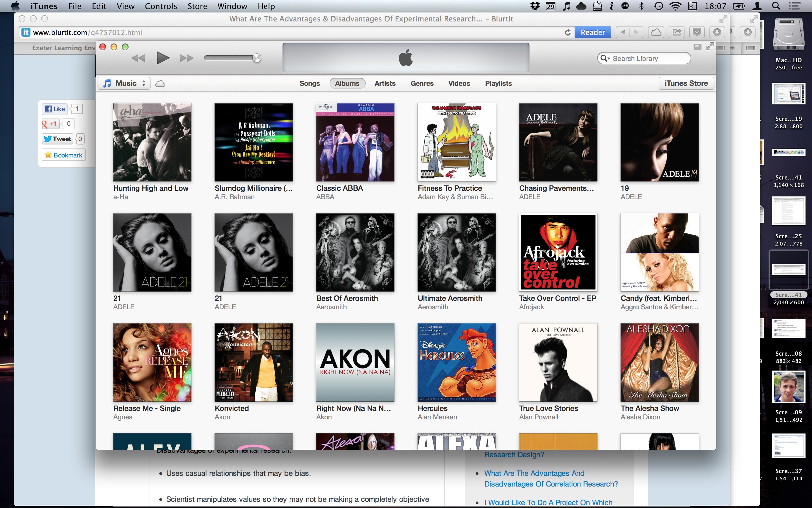
Task: Click the Konvicted album title text
Action: pos(232,408)
